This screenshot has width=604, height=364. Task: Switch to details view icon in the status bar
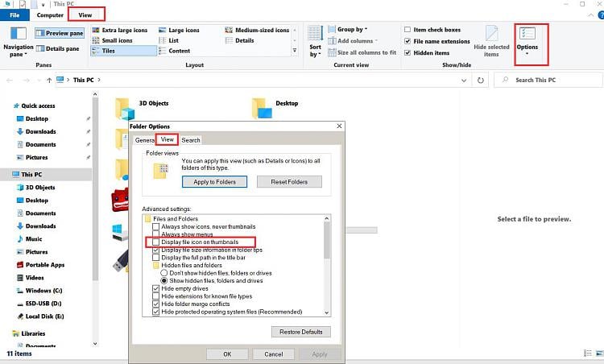click(x=588, y=353)
